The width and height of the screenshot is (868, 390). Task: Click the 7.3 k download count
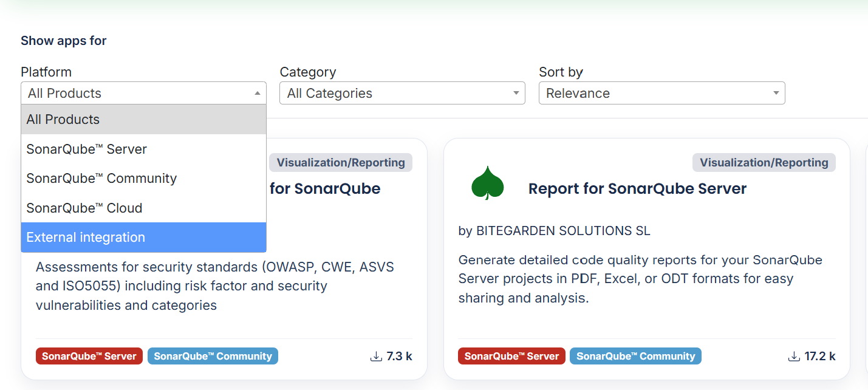[x=400, y=356]
